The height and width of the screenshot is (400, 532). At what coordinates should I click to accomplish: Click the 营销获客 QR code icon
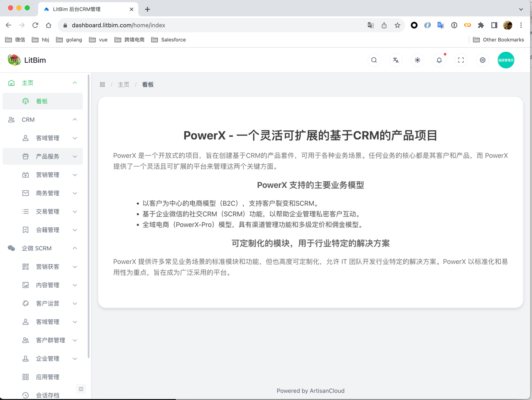click(x=25, y=267)
